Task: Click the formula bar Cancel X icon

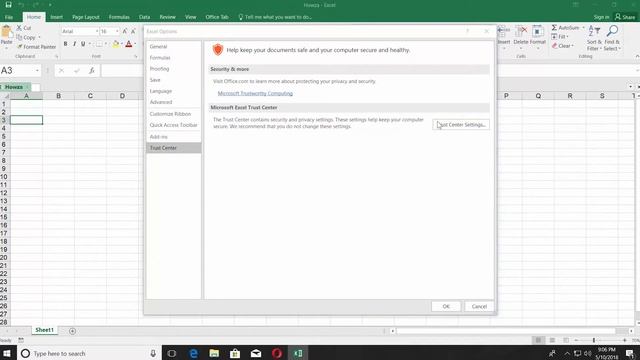Action: click(61, 71)
